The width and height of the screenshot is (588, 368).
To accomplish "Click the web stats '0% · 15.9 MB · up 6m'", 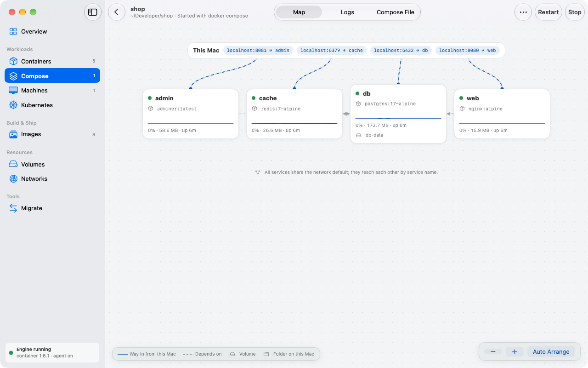I will click(483, 131).
